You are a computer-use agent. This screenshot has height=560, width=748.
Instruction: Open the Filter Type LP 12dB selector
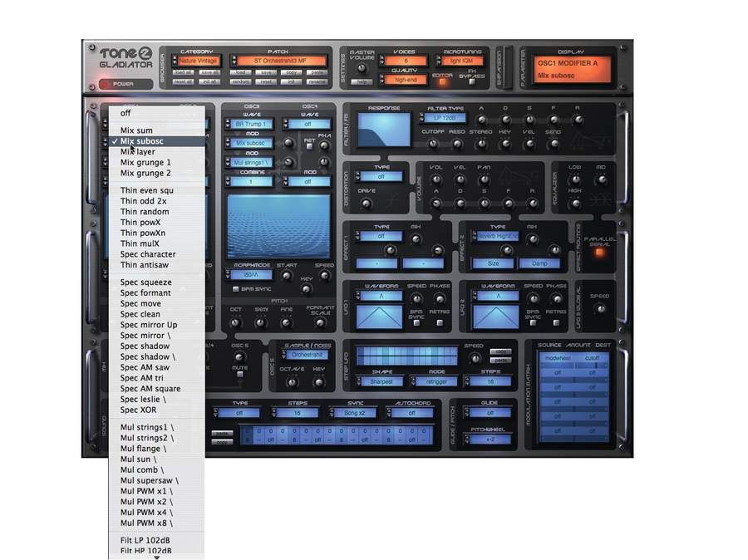443,118
